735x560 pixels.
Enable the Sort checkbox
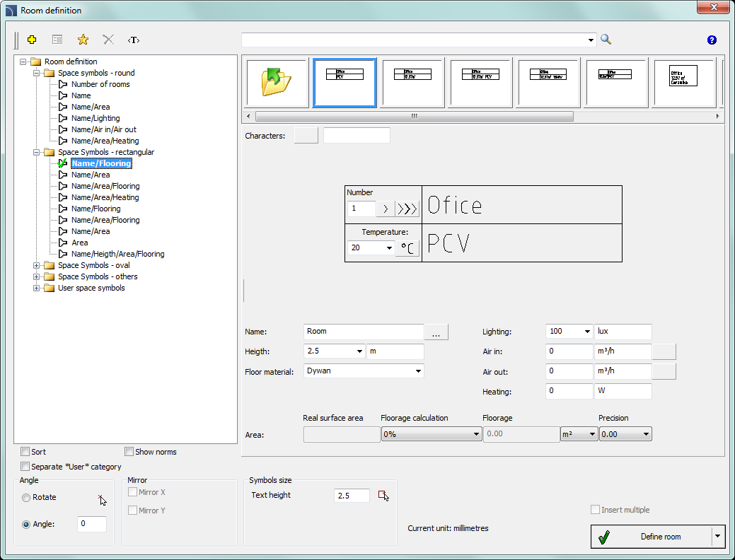click(x=25, y=452)
